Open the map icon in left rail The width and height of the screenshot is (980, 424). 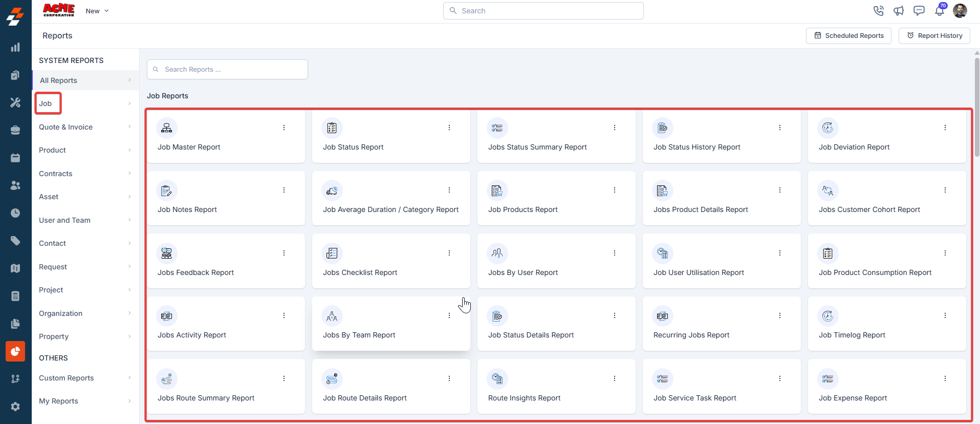15,268
